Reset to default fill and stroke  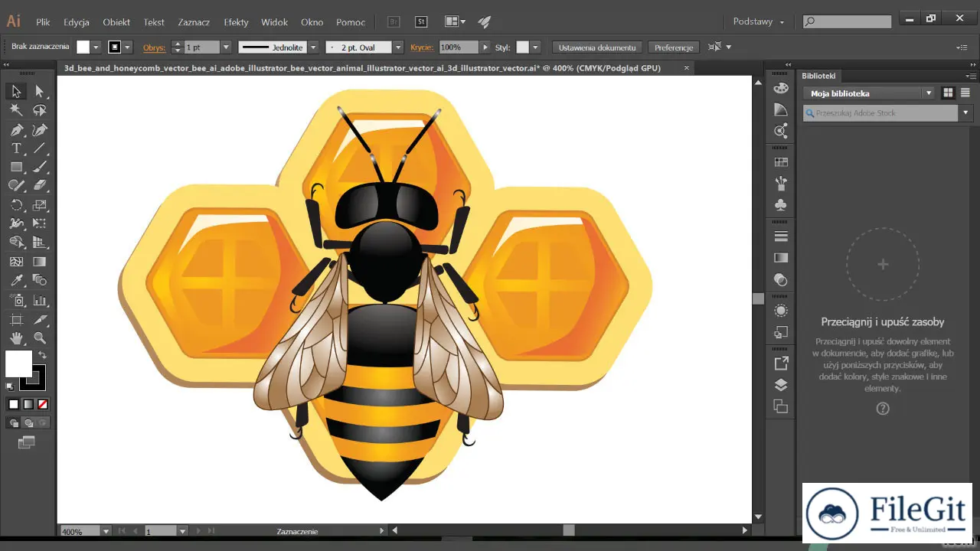point(10,386)
